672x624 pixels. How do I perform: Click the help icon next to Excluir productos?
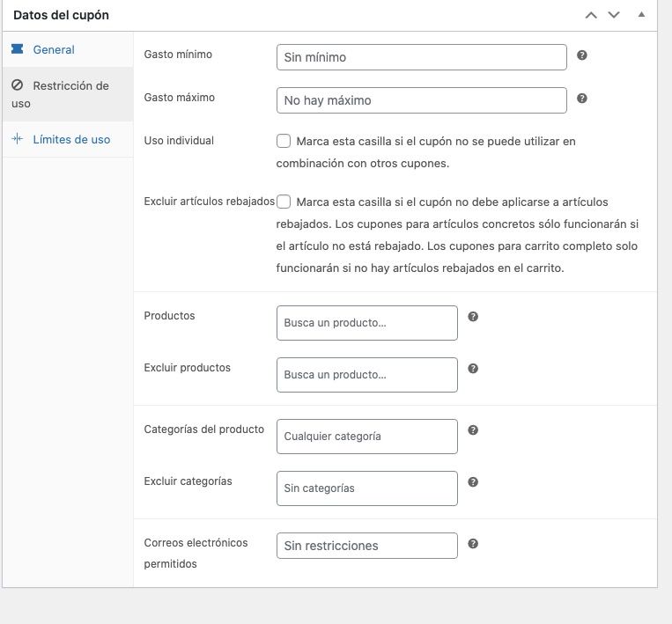(x=473, y=368)
